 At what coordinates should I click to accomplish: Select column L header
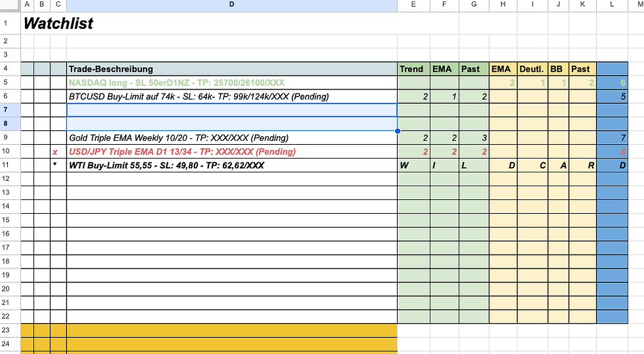click(612, 4)
